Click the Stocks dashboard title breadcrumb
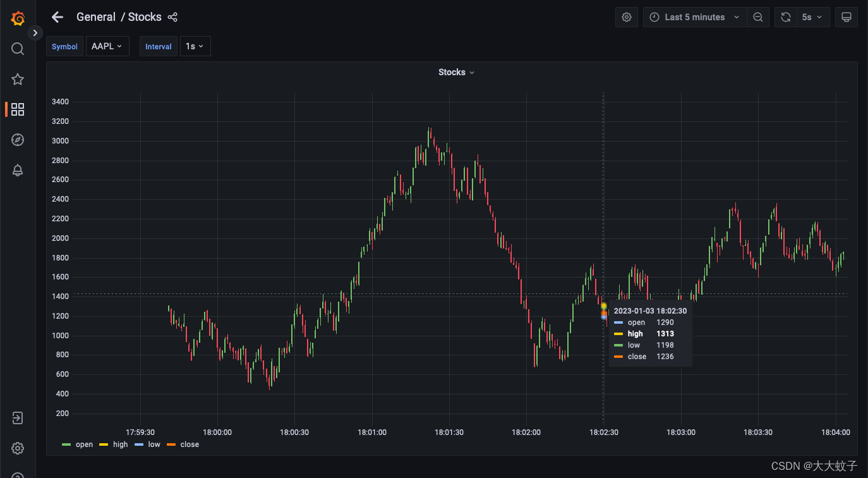 tap(145, 17)
